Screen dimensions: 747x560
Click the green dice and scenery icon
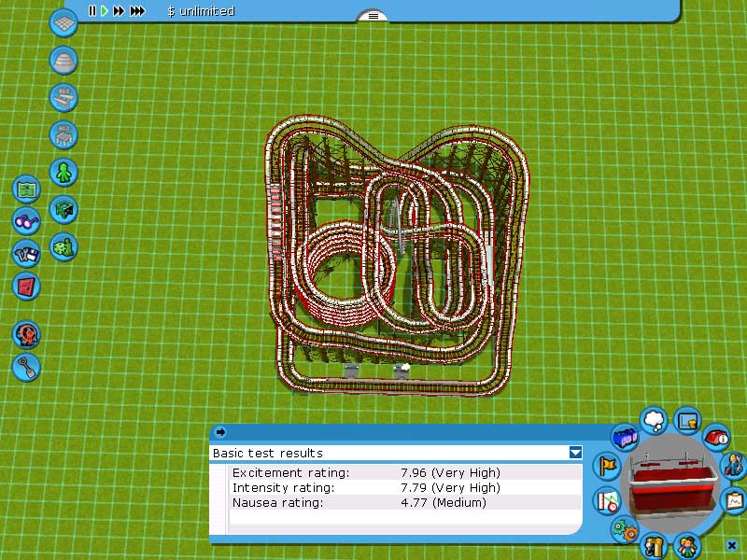63,247
